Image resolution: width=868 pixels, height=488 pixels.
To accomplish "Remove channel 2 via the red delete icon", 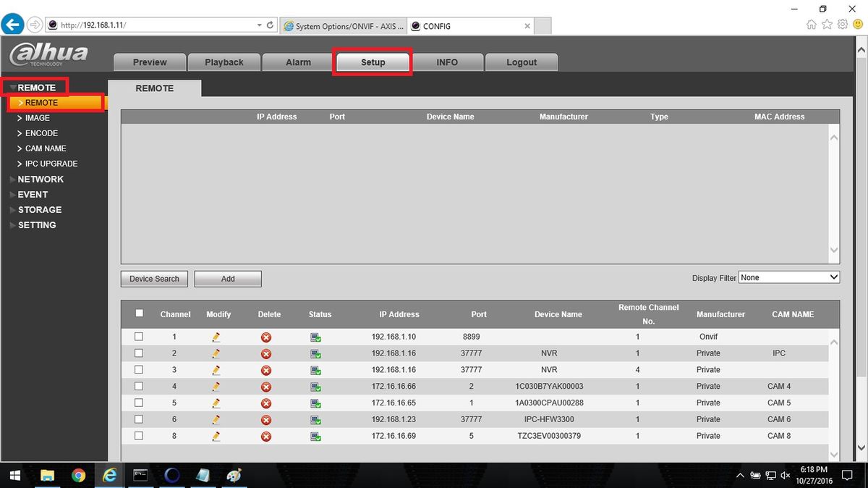I will tap(266, 354).
